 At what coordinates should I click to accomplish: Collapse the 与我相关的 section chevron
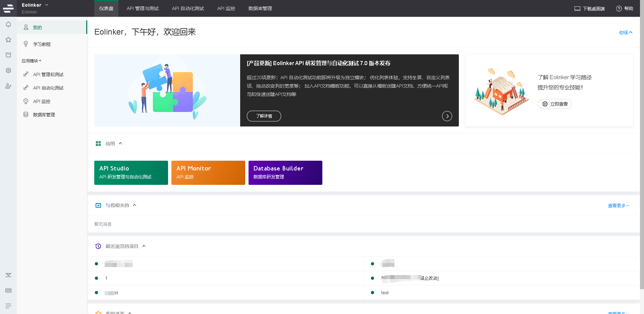[135, 205]
